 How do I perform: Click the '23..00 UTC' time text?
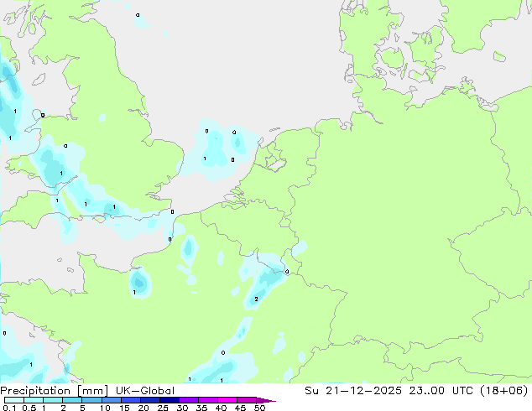coord(441,391)
